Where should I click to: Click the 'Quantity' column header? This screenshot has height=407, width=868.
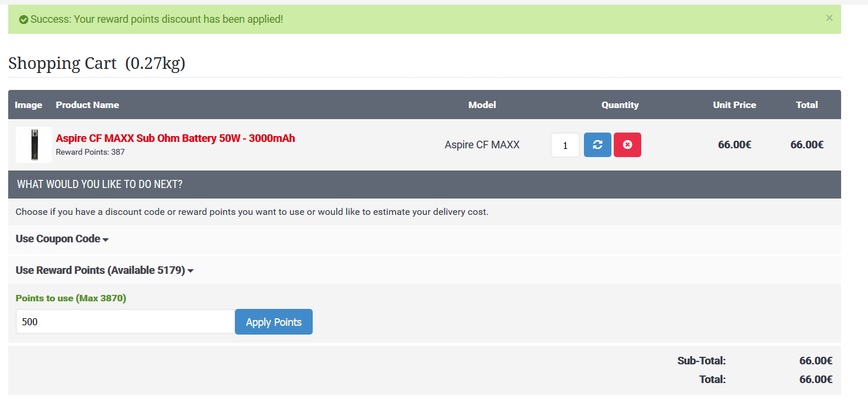620,105
